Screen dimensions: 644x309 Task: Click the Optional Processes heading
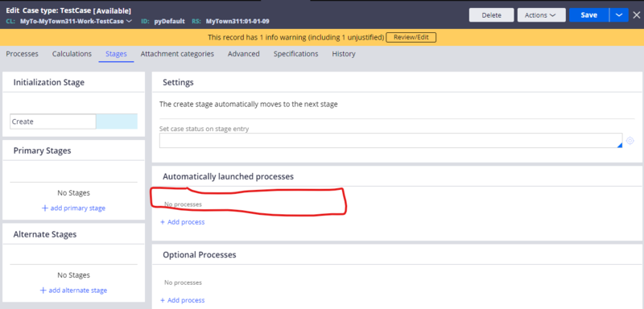pyautogui.click(x=200, y=255)
